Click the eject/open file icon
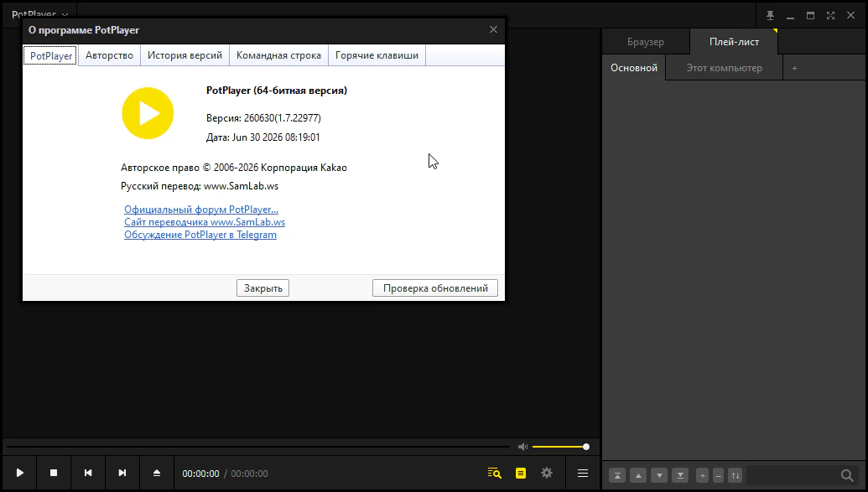868x492 pixels. [x=157, y=474]
